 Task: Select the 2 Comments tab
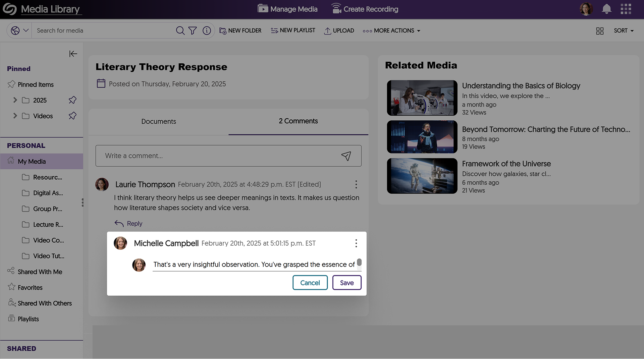point(298,121)
